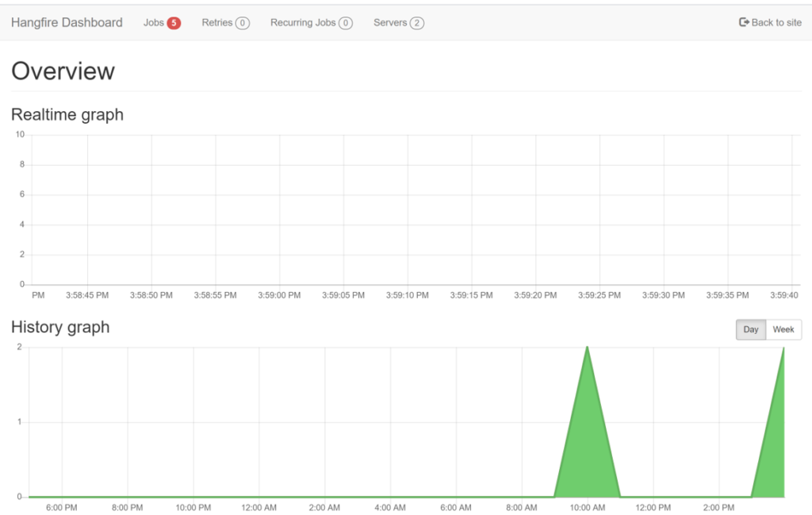Screen dimensions: 812x515
Task: Click the red Jobs count badge showing 5
Action: coord(174,22)
